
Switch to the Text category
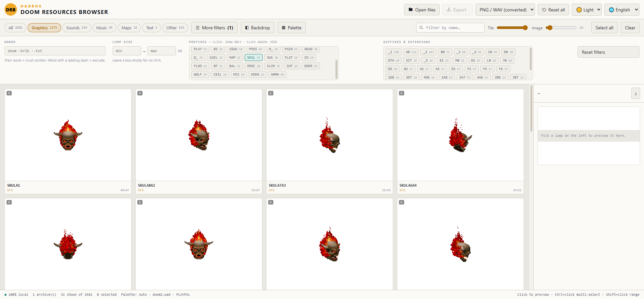point(152,28)
